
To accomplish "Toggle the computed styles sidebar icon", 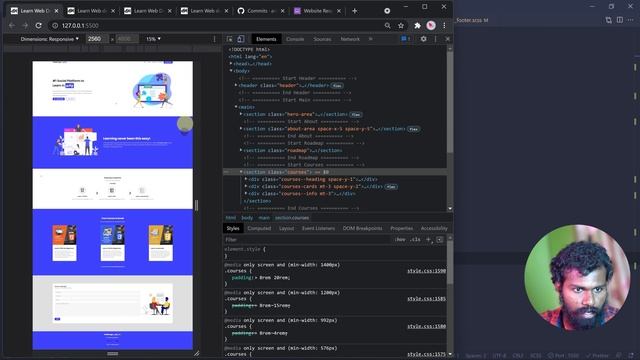I will pos(440,240).
